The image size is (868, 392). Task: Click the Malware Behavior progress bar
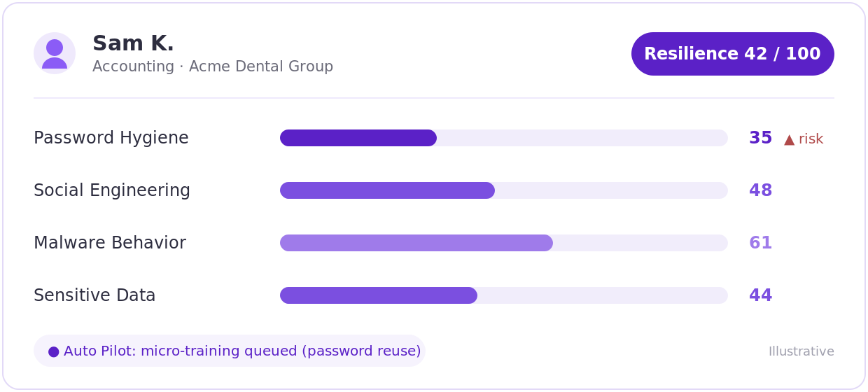coord(504,243)
